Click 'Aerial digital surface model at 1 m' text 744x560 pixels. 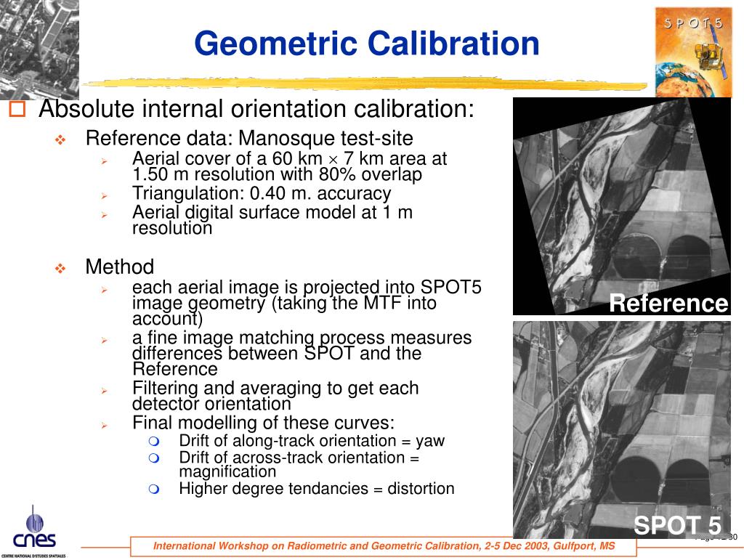click(272, 212)
